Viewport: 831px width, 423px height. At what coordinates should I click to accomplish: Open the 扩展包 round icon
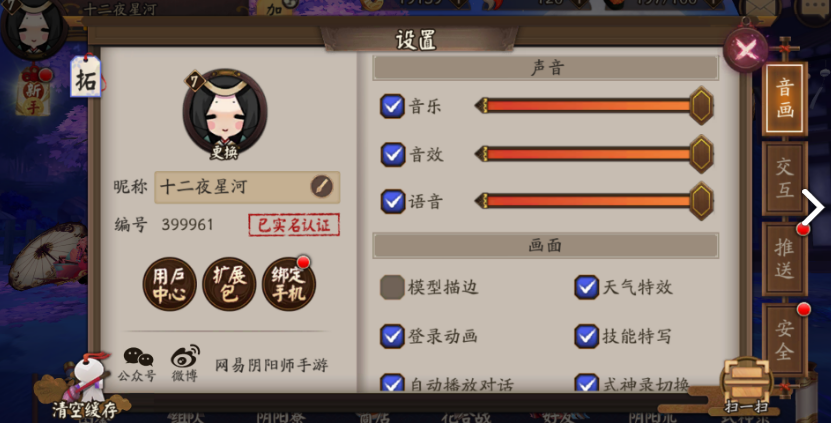point(229,284)
